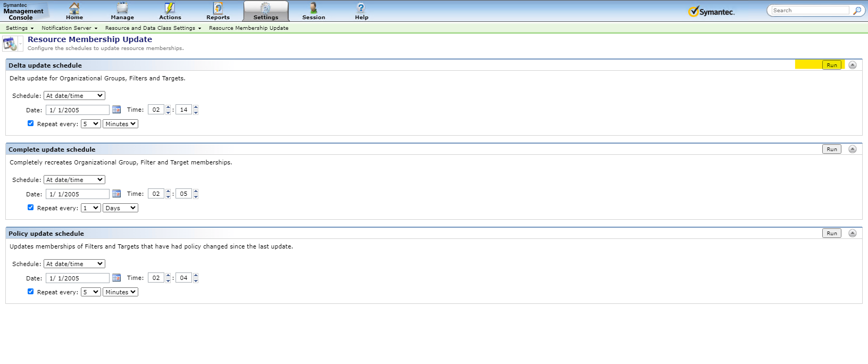Click the Reports icon
This screenshot has width=868, height=364.
pyautogui.click(x=218, y=9)
